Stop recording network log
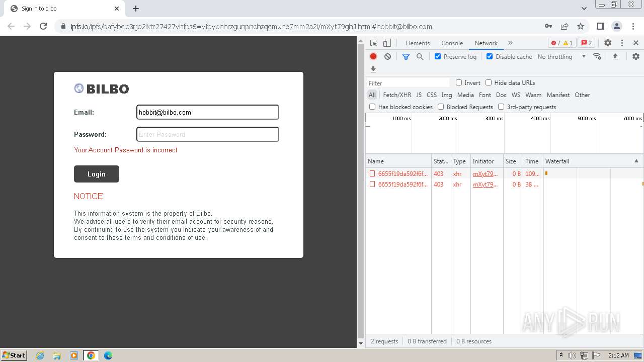Viewport: 644px width, 362px height. coord(373,57)
